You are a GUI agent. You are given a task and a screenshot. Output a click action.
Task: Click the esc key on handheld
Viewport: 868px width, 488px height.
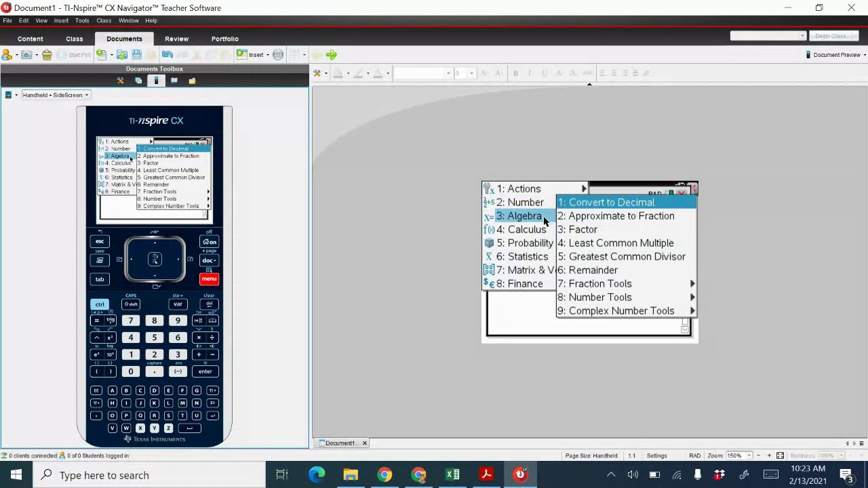[x=100, y=242]
